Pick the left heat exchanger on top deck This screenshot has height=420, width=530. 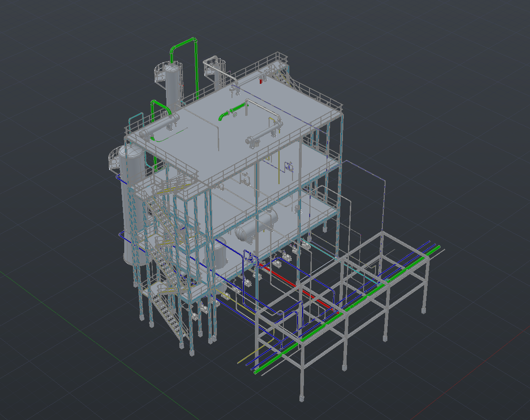(x=159, y=125)
